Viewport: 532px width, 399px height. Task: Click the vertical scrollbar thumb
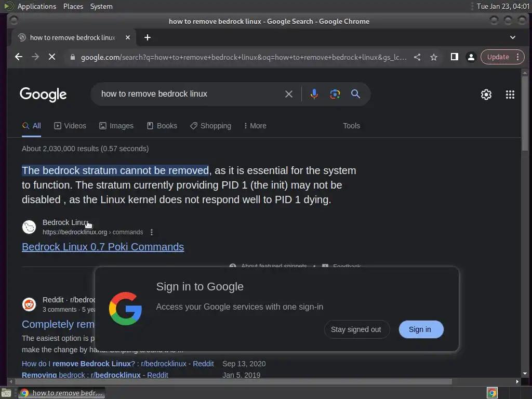(525, 113)
